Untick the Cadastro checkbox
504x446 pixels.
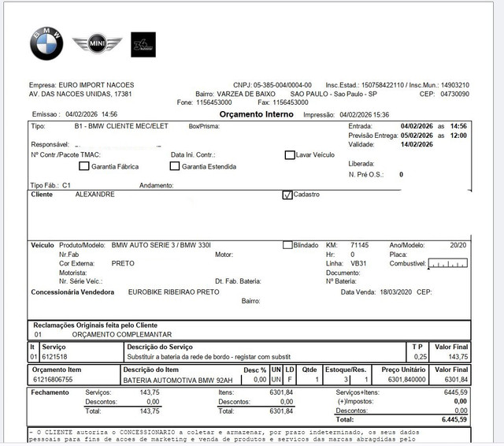(x=287, y=195)
